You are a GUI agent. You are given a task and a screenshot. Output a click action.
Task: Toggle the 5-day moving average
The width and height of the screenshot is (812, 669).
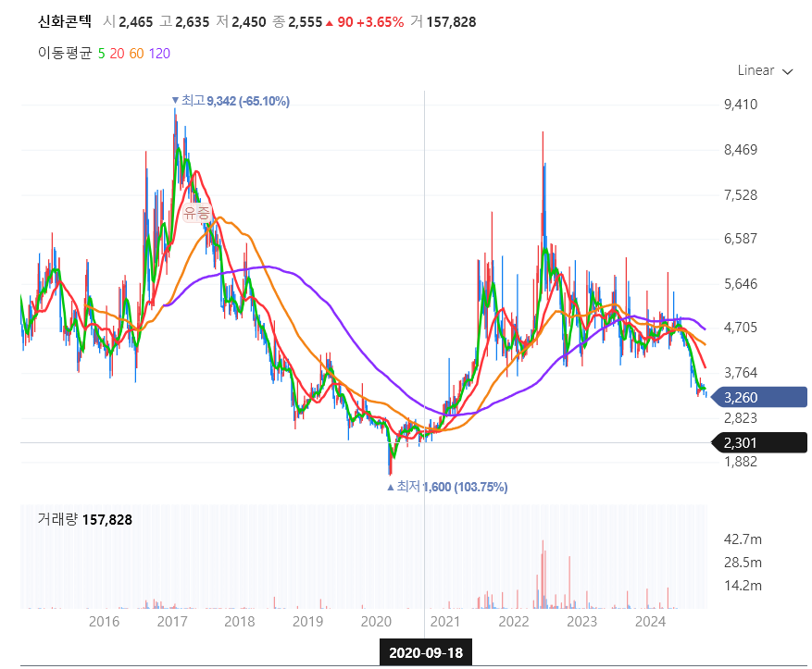click(x=101, y=54)
